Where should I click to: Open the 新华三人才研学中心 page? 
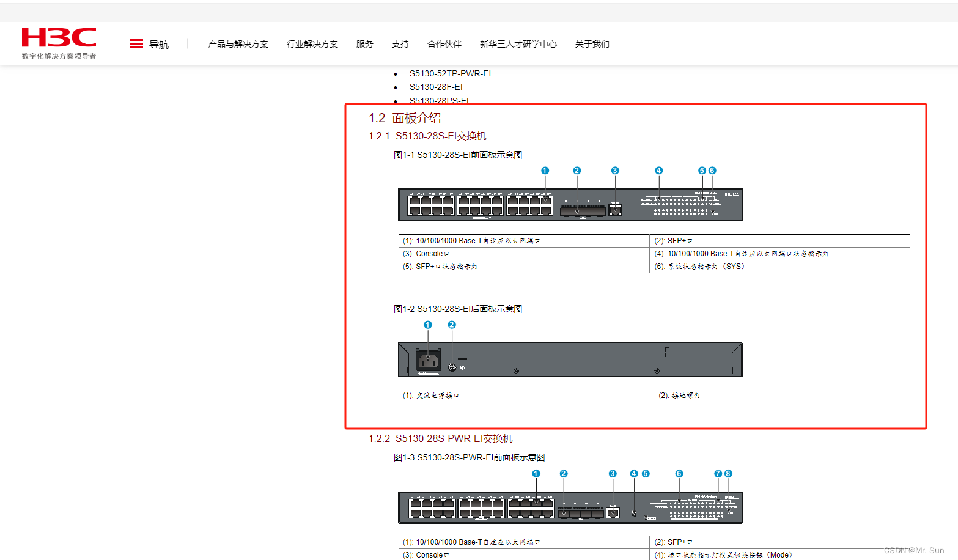(518, 43)
